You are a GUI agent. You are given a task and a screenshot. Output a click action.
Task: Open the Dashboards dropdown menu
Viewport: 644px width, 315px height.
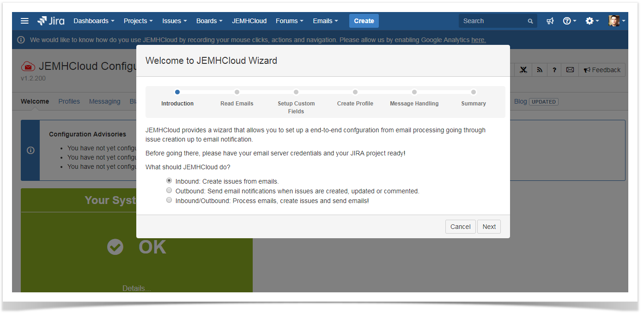[x=94, y=21]
